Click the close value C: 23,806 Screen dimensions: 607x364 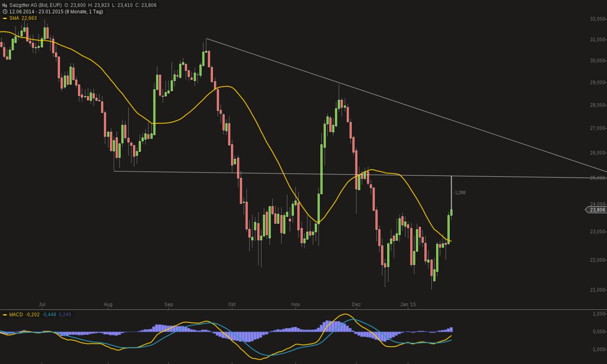click(145, 5)
